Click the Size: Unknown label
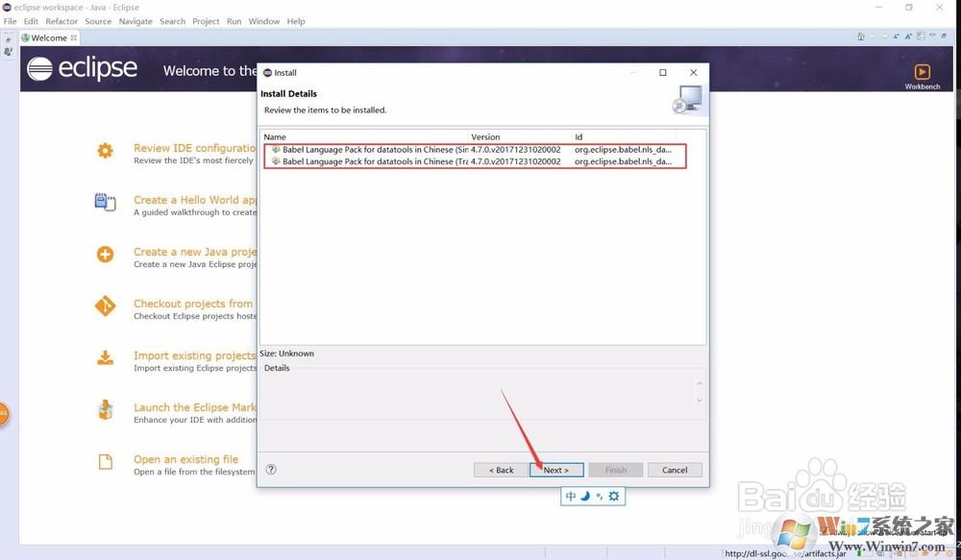This screenshot has height=560, width=961. tap(286, 353)
